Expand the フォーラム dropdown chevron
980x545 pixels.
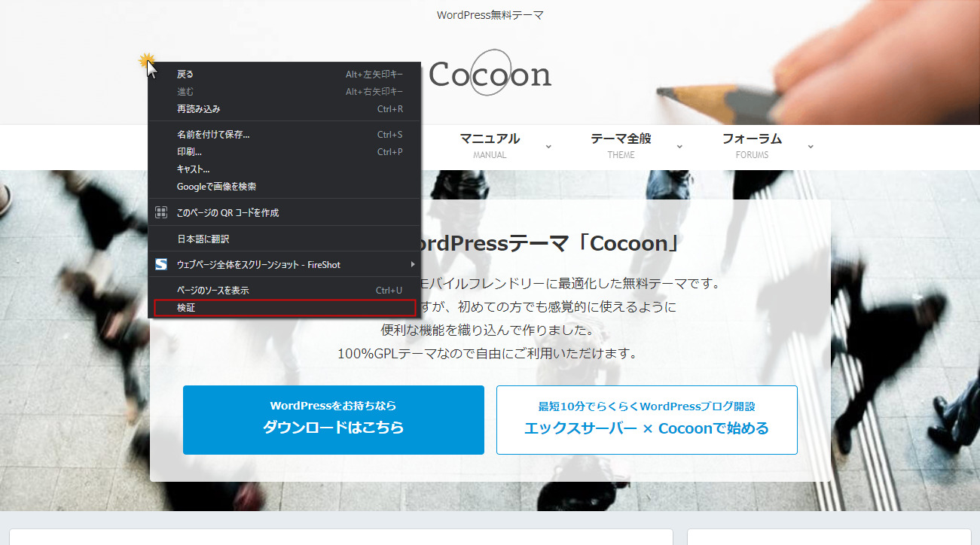(811, 147)
